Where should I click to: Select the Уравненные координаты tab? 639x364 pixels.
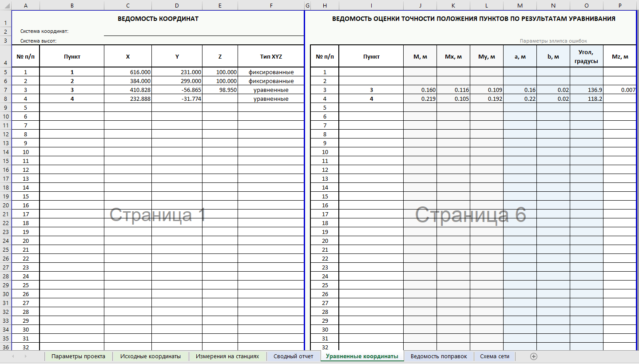[x=362, y=356]
